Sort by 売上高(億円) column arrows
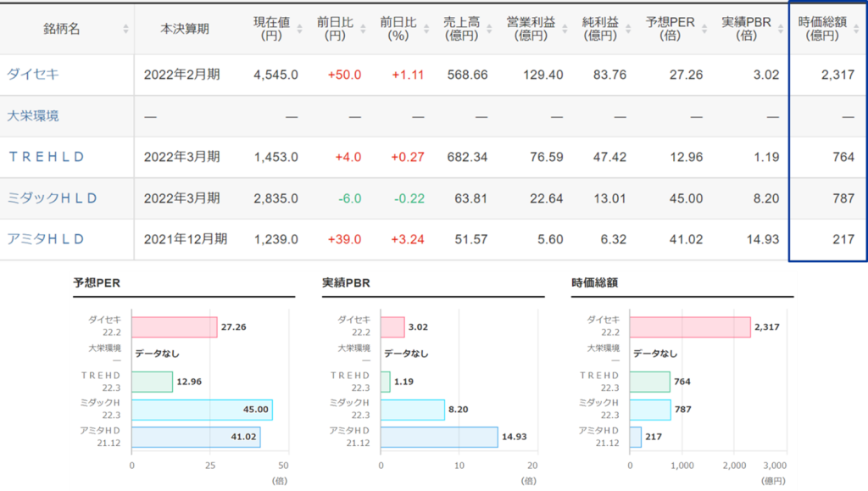This screenshot has width=868, height=491. (x=489, y=29)
